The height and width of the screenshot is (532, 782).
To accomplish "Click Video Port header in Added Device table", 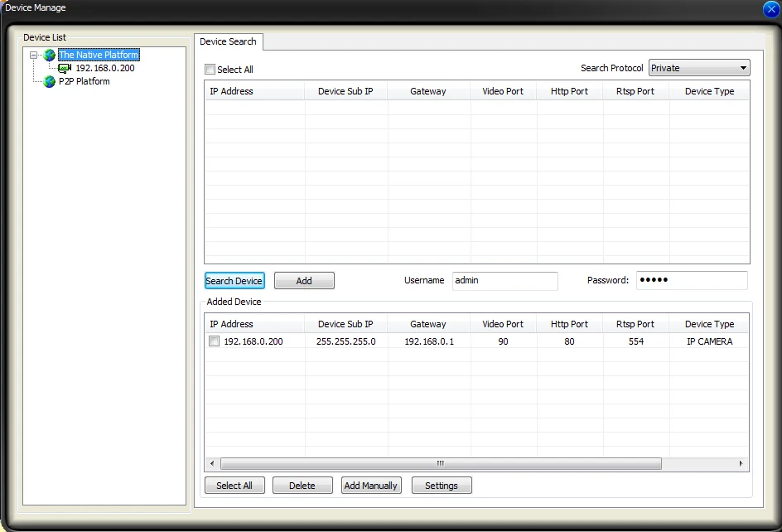I will coord(503,324).
